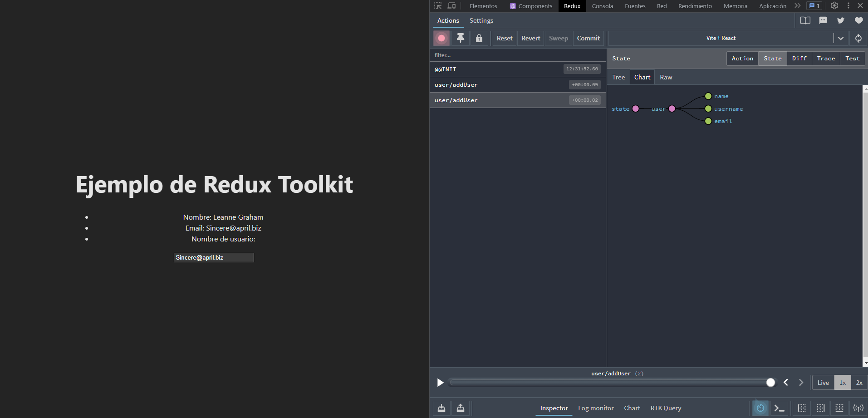Click the Twitter bird icon
868x418 pixels.
(x=840, y=20)
